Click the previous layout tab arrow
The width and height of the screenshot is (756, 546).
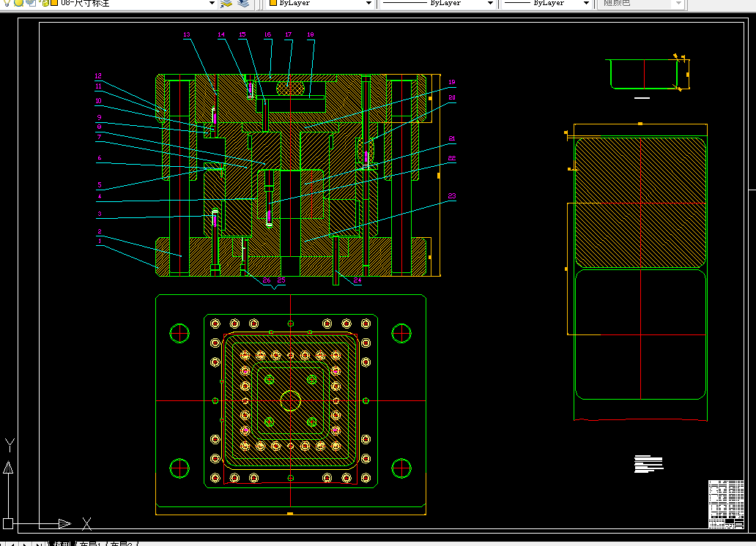(12, 544)
